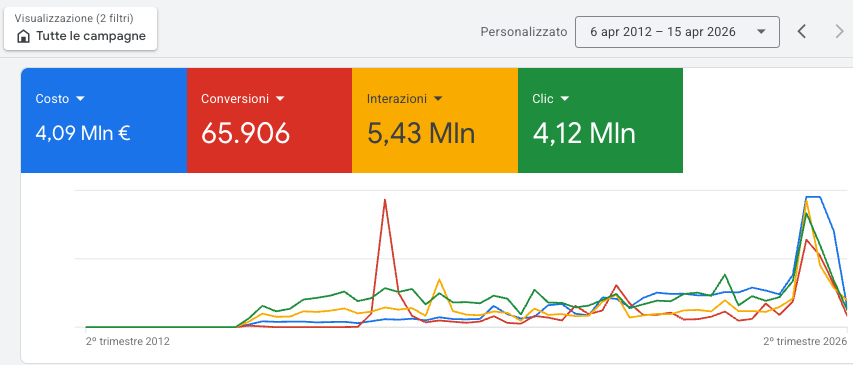
Task: Open the date range dropdown 6 apr 2012 – 15 apr 2026
Action: 677,32
